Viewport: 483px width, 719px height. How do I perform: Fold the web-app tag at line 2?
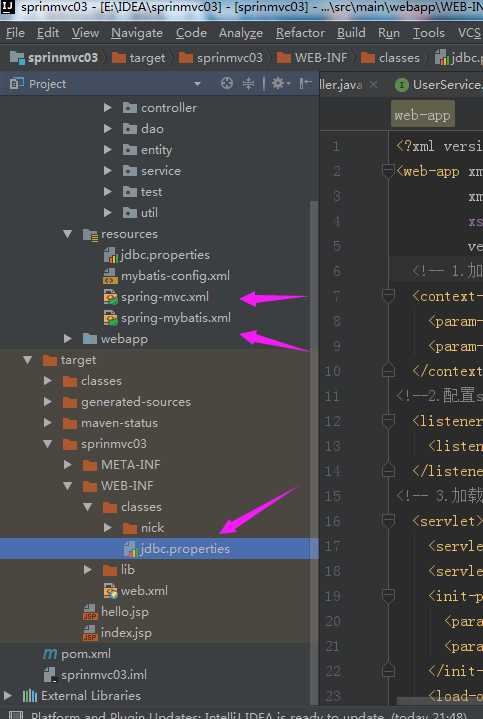389,171
